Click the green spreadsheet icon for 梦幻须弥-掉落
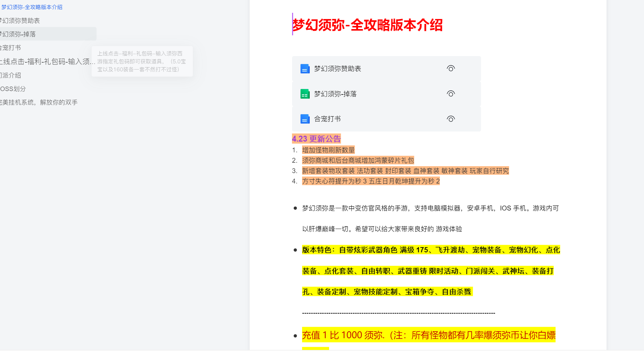Viewport: 644px width, 351px height. (x=305, y=94)
